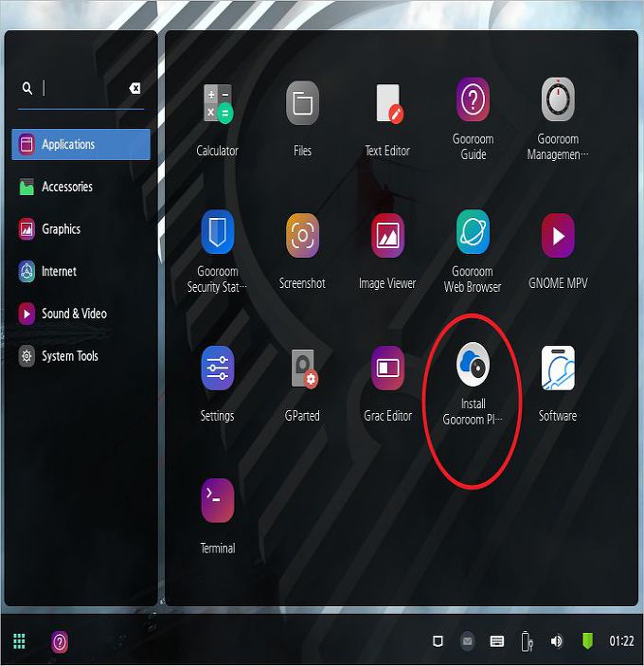Click Install Gooroom Platform icon
Image resolution: width=644 pixels, height=666 pixels.
pyautogui.click(x=473, y=367)
